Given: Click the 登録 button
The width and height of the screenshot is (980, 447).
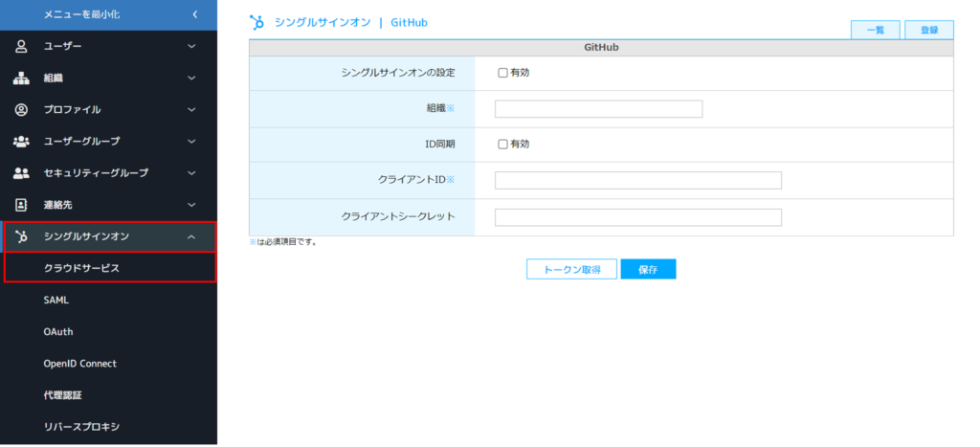Looking at the screenshot, I should (x=929, y=30).
